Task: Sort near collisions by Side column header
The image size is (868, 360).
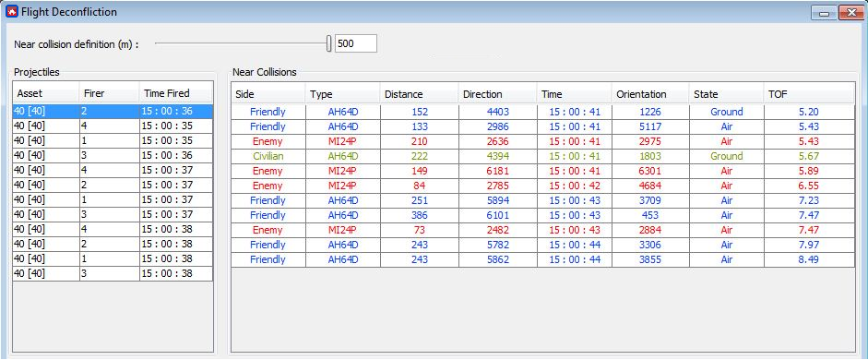Action: tap(268, 94)
